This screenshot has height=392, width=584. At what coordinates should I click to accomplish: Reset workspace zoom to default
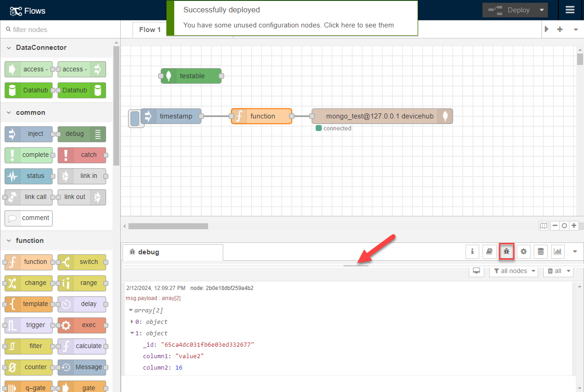tap(564, 226)
